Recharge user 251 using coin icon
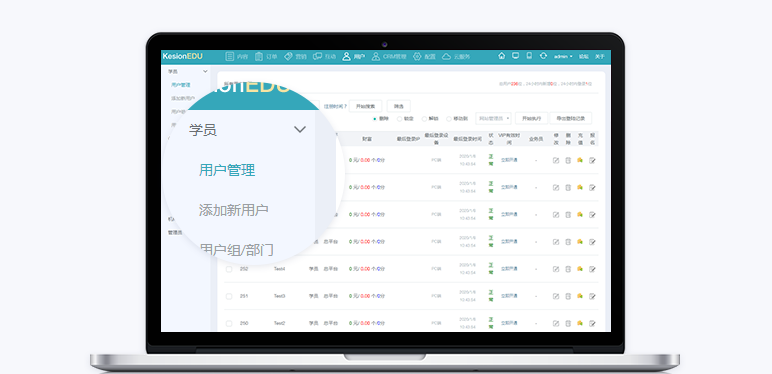Image resolution: width=772 pixels, height=374 pixels. (580, 296)
